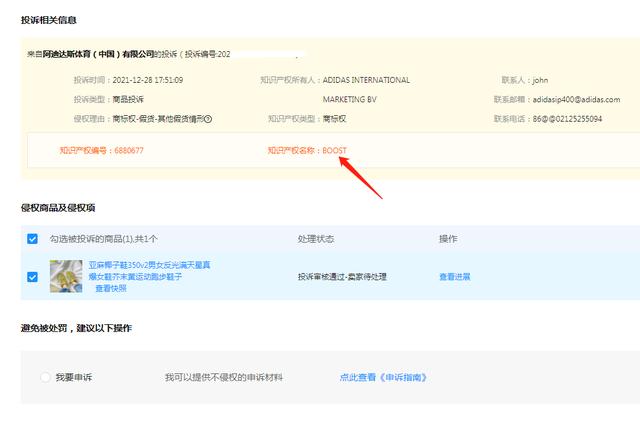Select the 我要申诉 radio button
The image size is (640, 431).
coord(45,377)
